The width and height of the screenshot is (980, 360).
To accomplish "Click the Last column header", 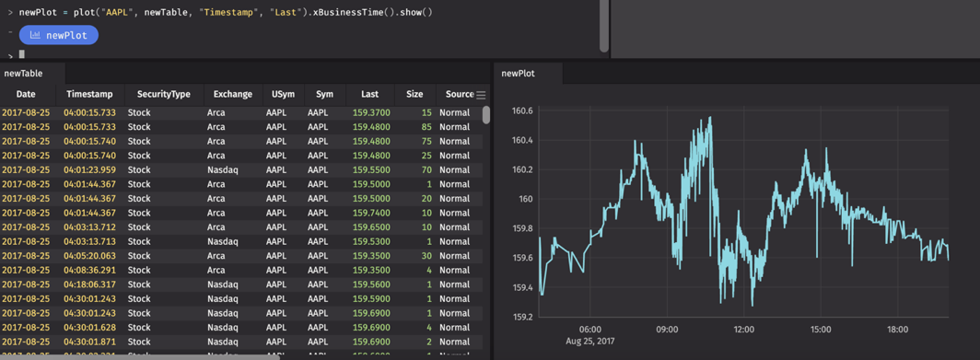I will click(x=369, y=95).
